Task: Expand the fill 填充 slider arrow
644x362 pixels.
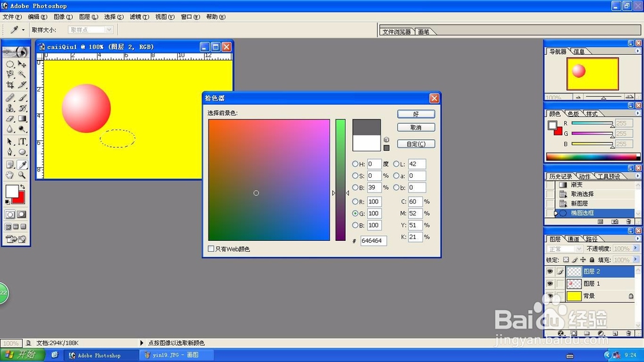Action: tap(636, 260)
